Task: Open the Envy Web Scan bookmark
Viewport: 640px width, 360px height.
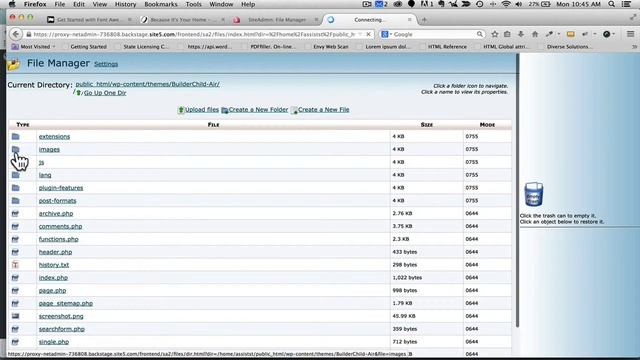Action: [331, 47]
